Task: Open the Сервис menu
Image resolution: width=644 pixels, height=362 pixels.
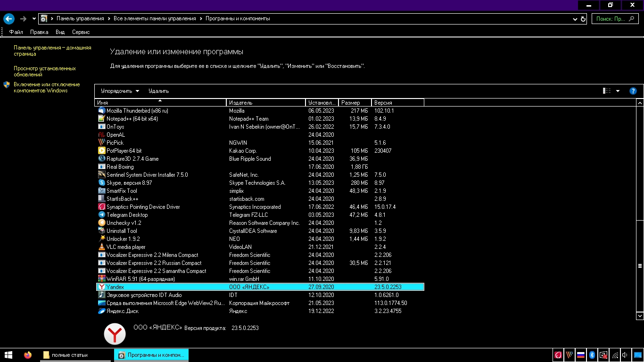Action: 81,32
